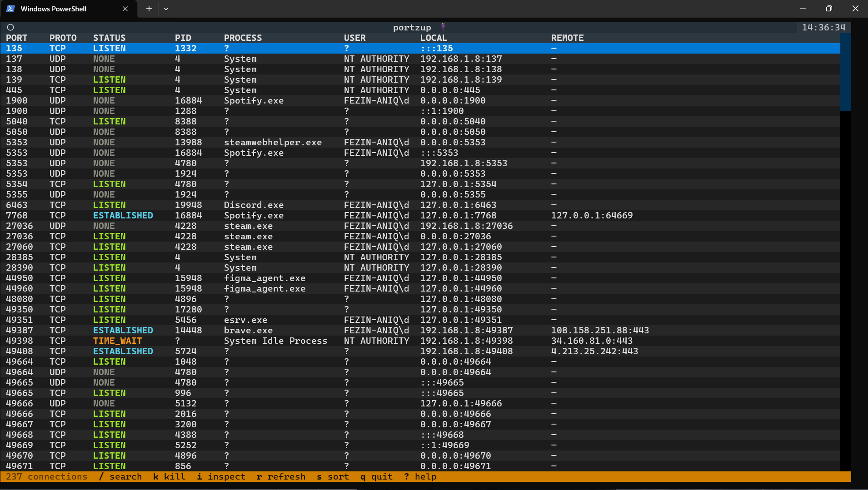Screen dimensions: 868x490
Task: Click the inspect shortcut in footer
Action: pyautogui.click(x=221, y=477)
